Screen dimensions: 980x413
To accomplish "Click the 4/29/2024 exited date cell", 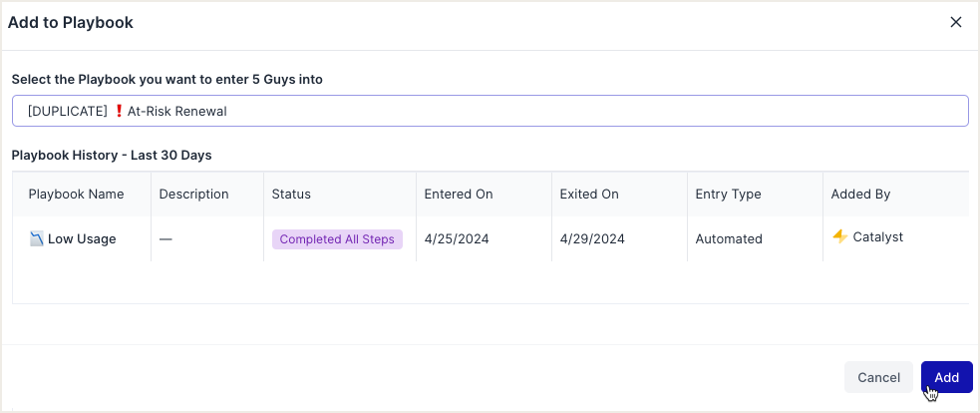I will (592, 239).
